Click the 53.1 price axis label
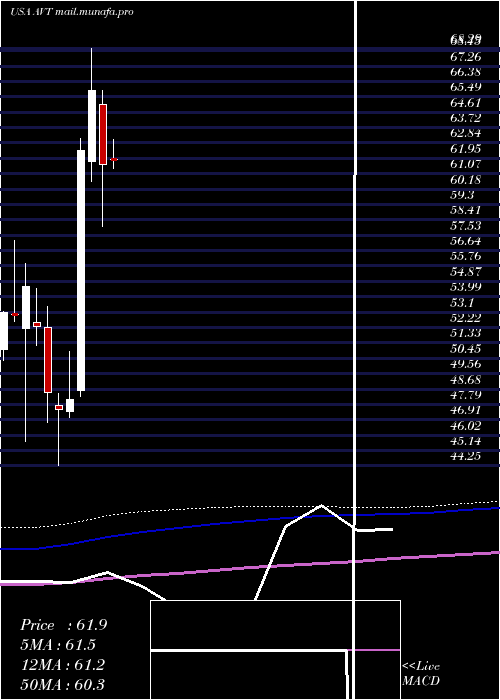The height and width of the screenshot is (700, 500). coord(462,302)
